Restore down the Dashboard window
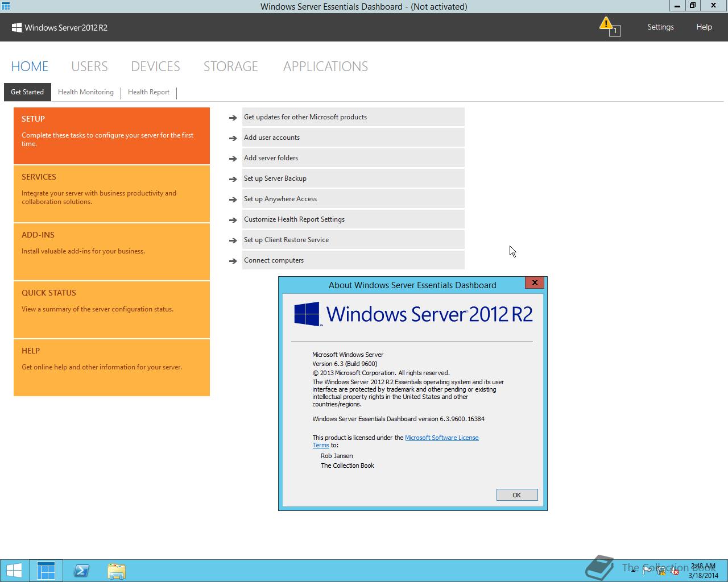728x582 pixels. point(692,6)
